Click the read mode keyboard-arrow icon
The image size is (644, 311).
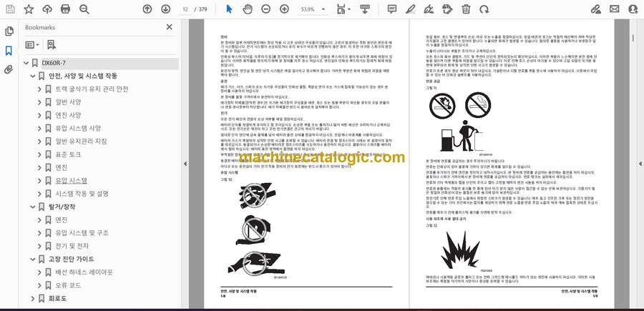(364, 9)
